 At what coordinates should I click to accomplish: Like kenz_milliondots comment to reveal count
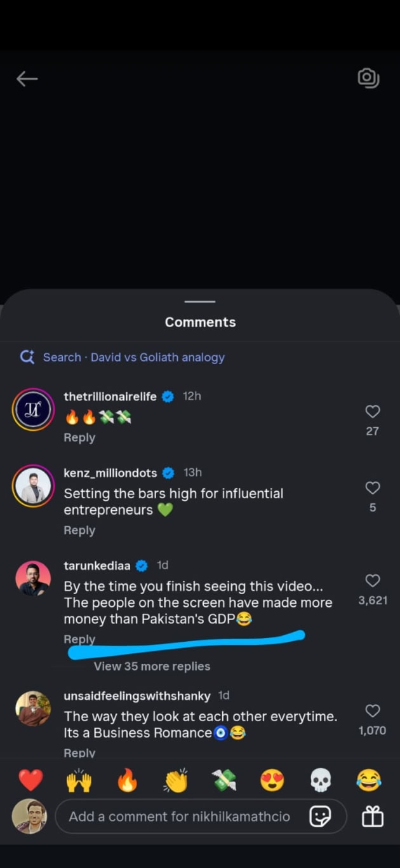pos(372,488)
